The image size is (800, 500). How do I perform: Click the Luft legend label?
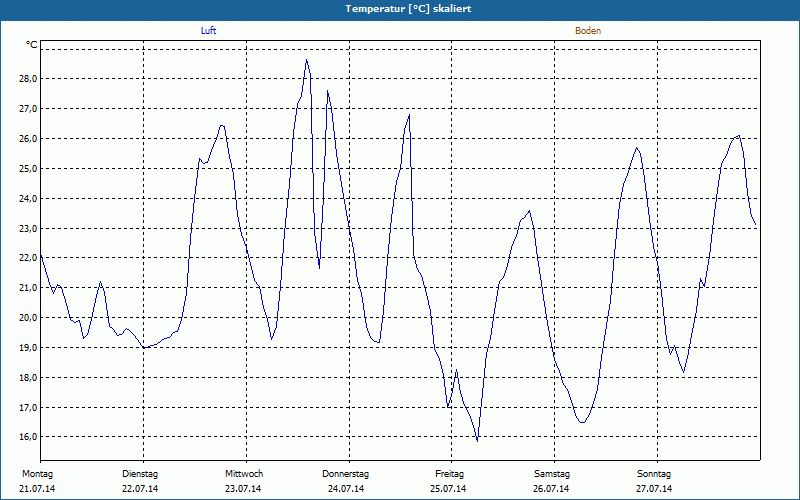[208, 31]
